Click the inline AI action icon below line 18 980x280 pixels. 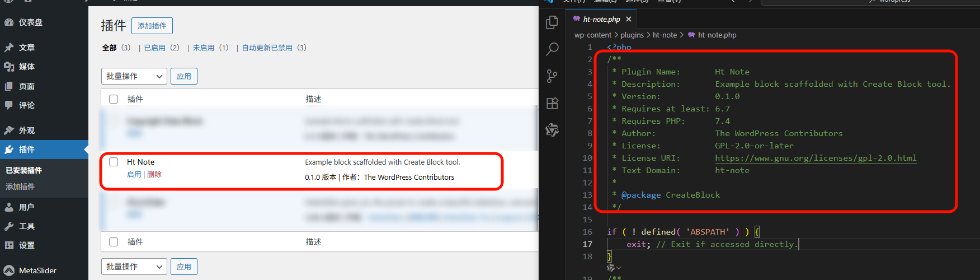click(611, 268)
